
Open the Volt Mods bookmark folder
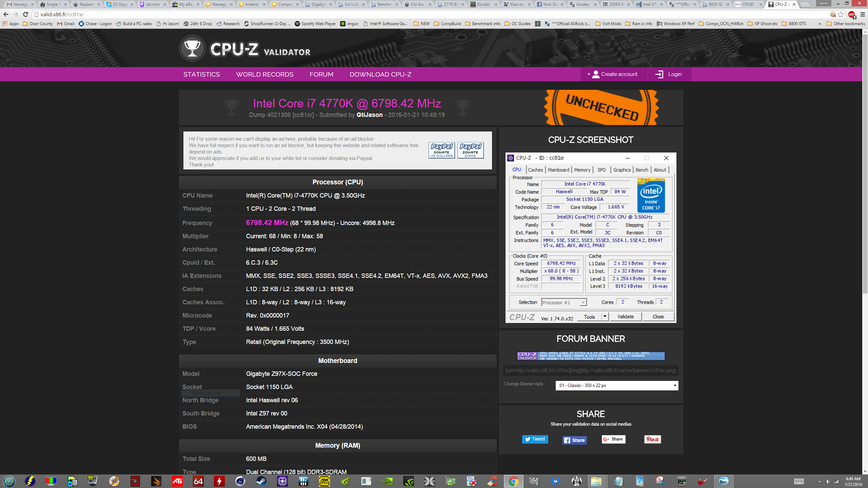tap(608, 23)
